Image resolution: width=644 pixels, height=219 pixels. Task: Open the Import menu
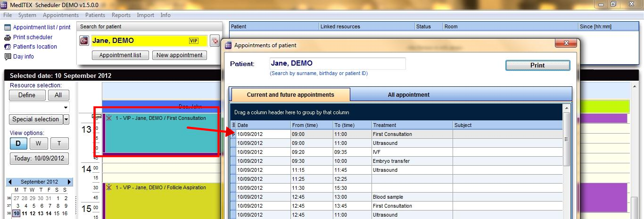click(x=146, y=15)
